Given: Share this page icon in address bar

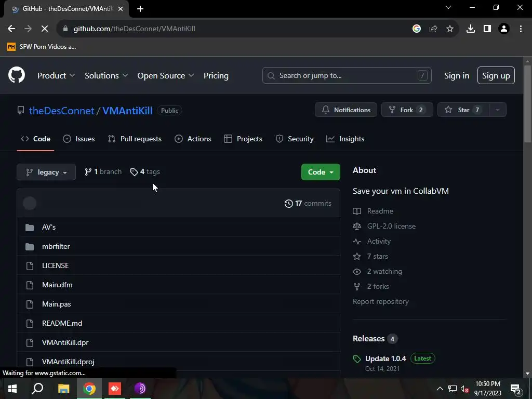Looking at the screenshot, I should pos(433,29).
